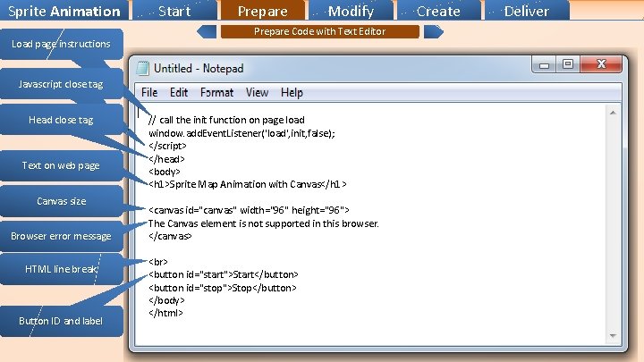Open the Sprite Animation tab
This screenshot has height=362, width=644.
(x=64, y=11)
